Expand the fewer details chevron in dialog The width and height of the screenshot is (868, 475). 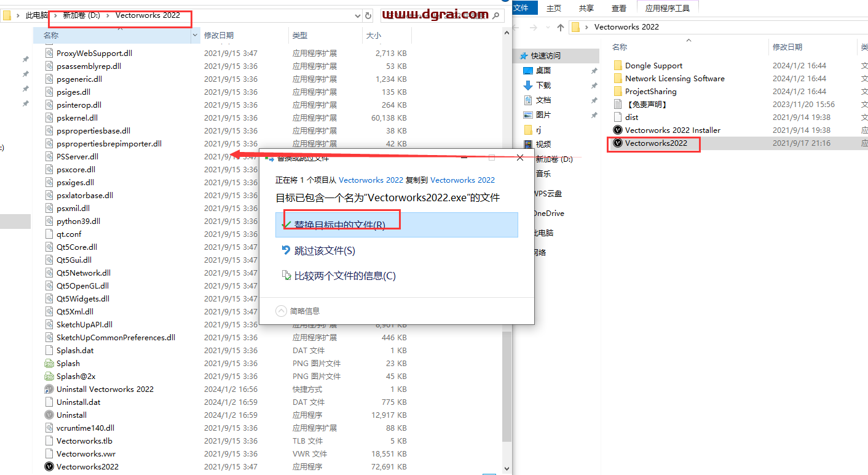282,311
